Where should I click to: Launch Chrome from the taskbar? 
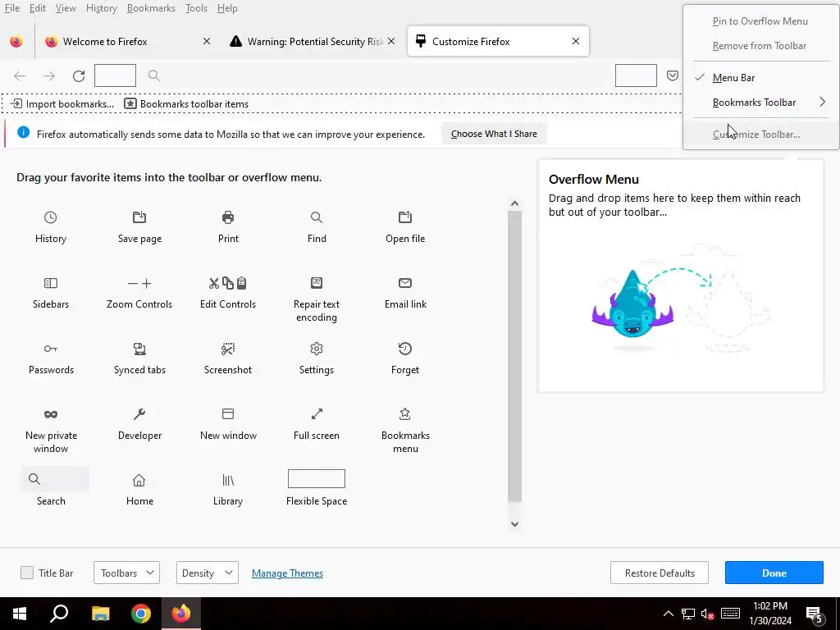pos(141,614)
